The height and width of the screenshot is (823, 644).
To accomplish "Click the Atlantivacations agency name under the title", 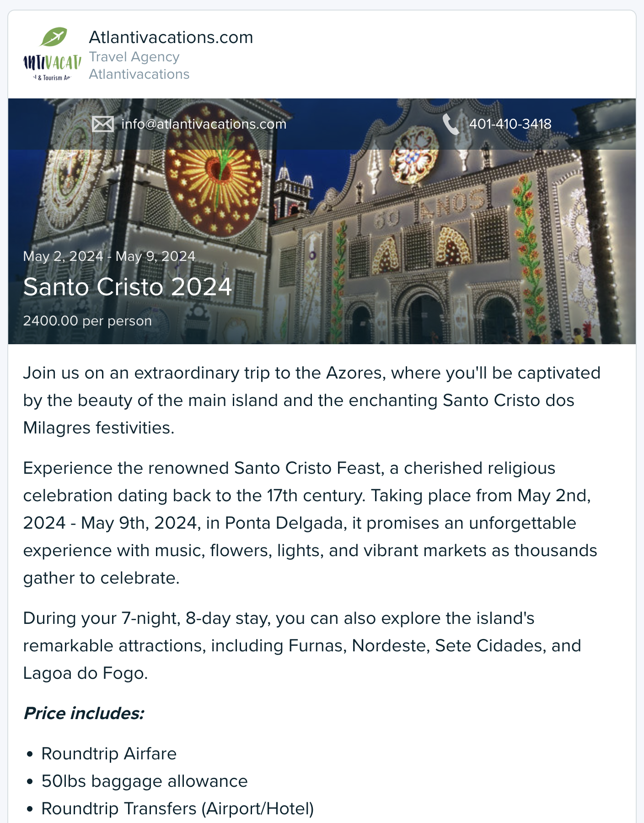I will [x=139, y=74].
